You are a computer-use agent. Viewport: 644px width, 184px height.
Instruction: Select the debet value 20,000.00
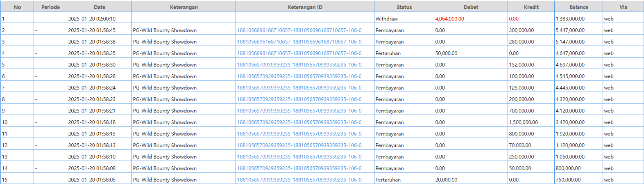(447, 180)
